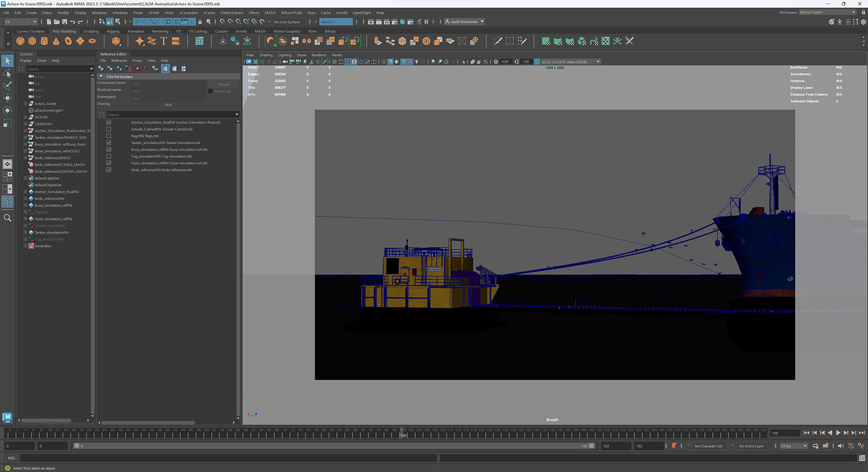868x472 pixels.
Task: Create a polygon cone from shelf
Action: point(56,41)
